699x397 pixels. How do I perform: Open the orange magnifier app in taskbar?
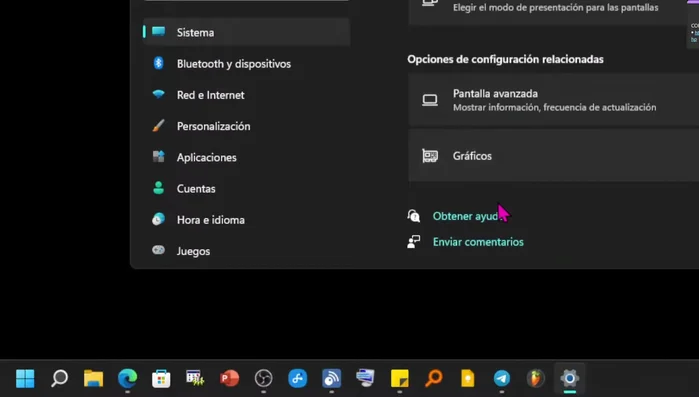pyautogui.click(x=433, y=378)
